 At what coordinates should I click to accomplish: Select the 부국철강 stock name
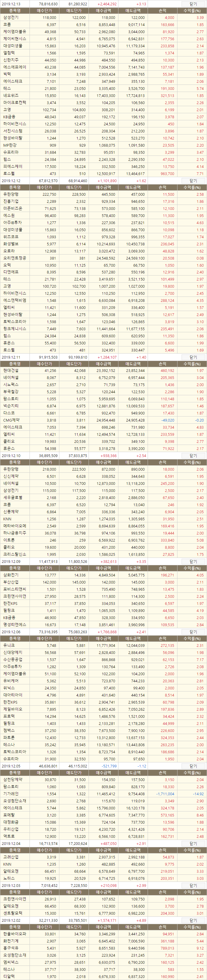(11, 391)
